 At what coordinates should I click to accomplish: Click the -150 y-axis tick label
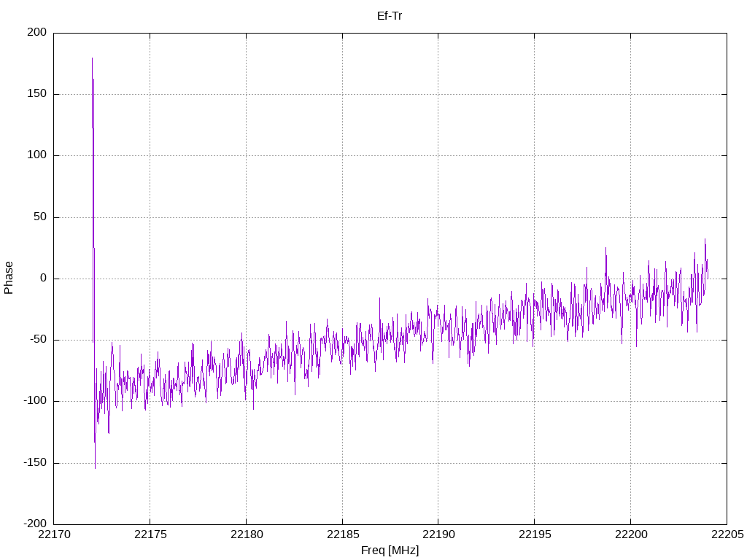pos(35,463)
